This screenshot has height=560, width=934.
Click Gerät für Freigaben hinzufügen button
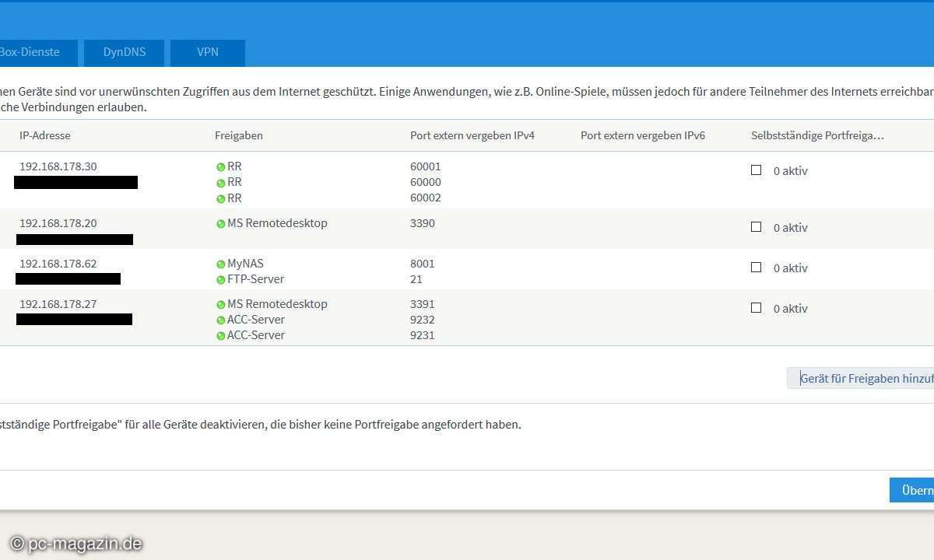[x=861, y=379]
